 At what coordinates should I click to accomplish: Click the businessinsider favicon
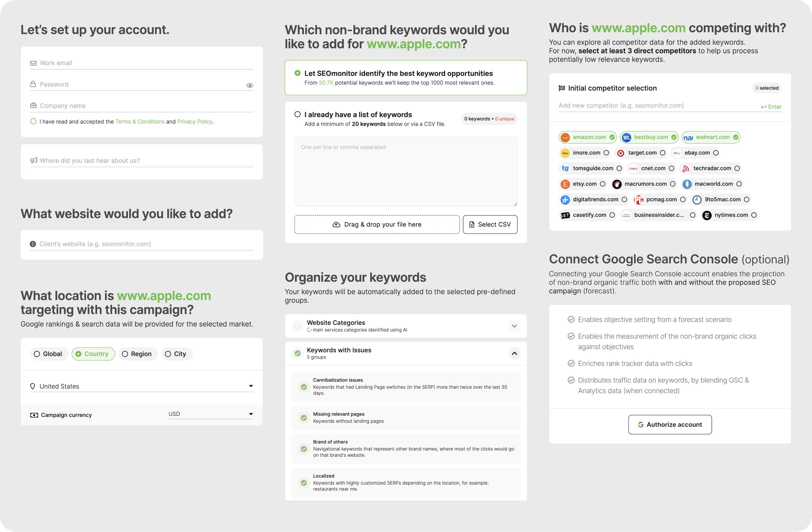tap(626, 215)
